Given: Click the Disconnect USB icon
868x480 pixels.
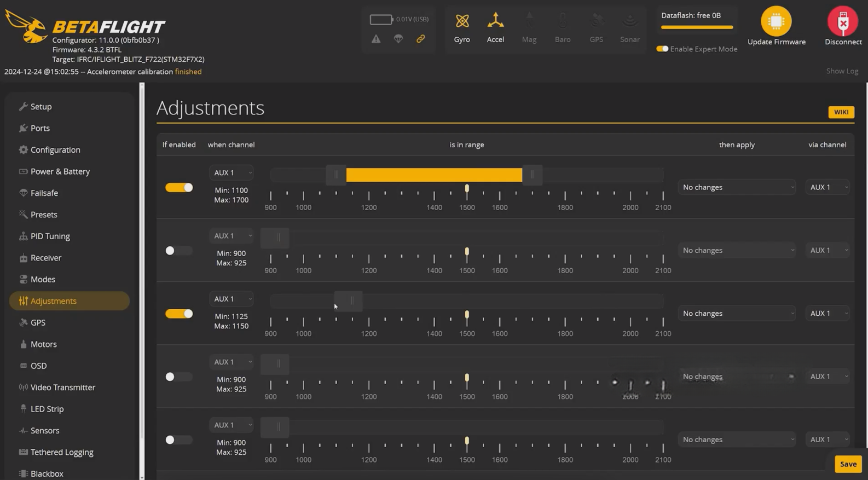Looking at the screenshot, I should 843,21.
